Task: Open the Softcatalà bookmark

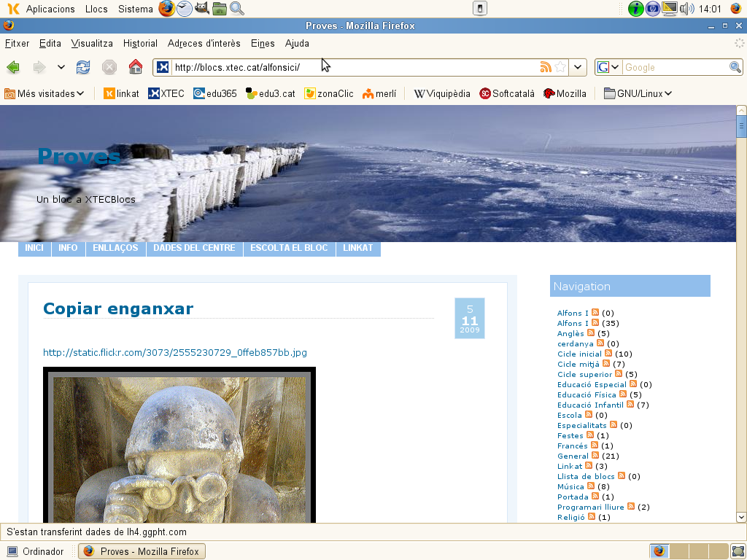Action: click(x=507, y=94)
